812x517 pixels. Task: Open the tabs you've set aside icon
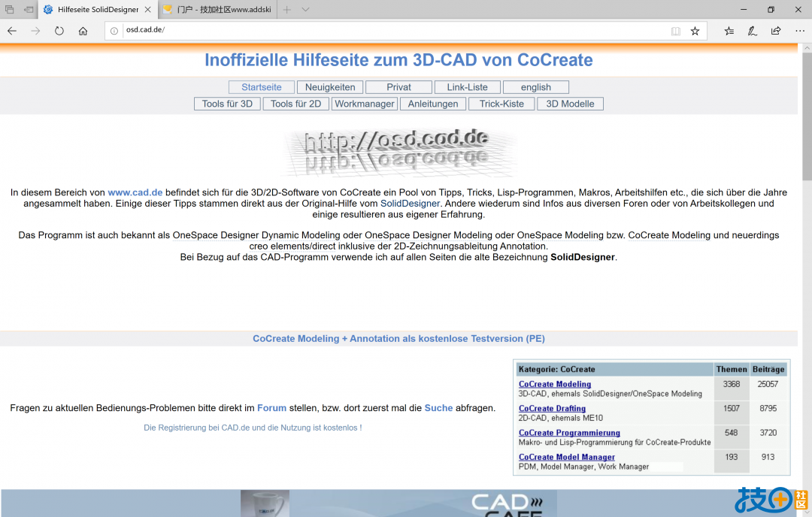[9, 9]
